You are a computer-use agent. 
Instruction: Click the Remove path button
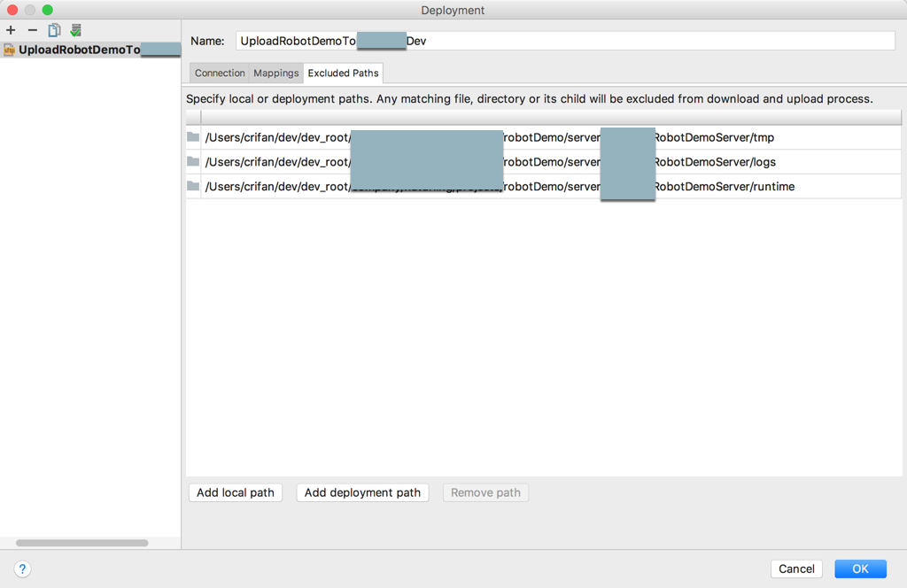pyautogui.click(x=485, y=492)
